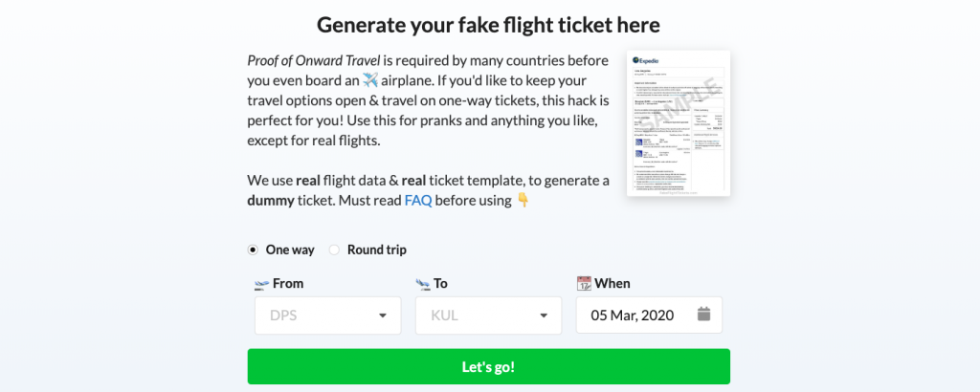Open date picker via gray calendar icon
Screen dimensions: 980x392
[x=703, y=314]
